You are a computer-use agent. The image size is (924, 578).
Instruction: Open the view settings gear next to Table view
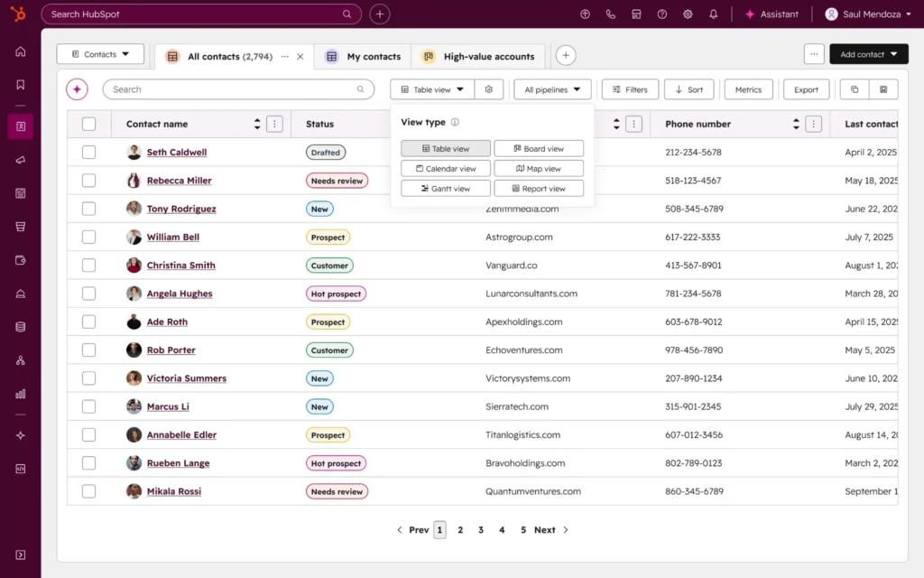coord(488,89)
